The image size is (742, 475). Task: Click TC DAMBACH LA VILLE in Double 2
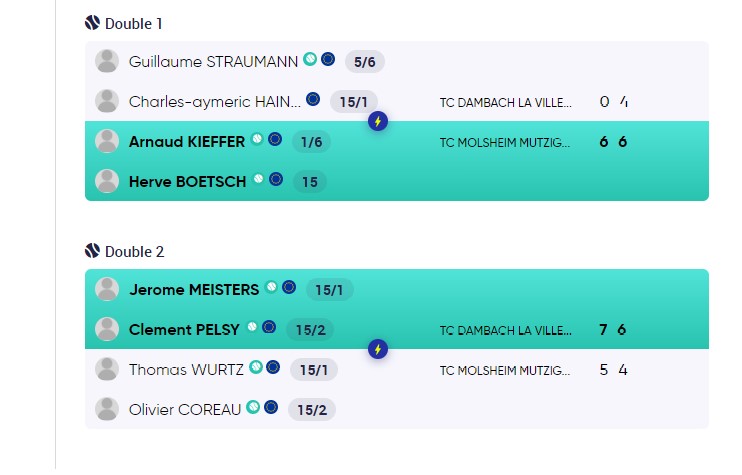pos(505,330)
